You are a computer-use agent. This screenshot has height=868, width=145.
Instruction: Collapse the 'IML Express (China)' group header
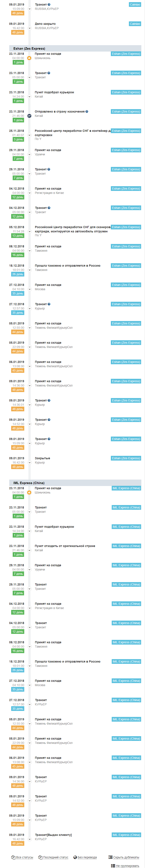75,483
